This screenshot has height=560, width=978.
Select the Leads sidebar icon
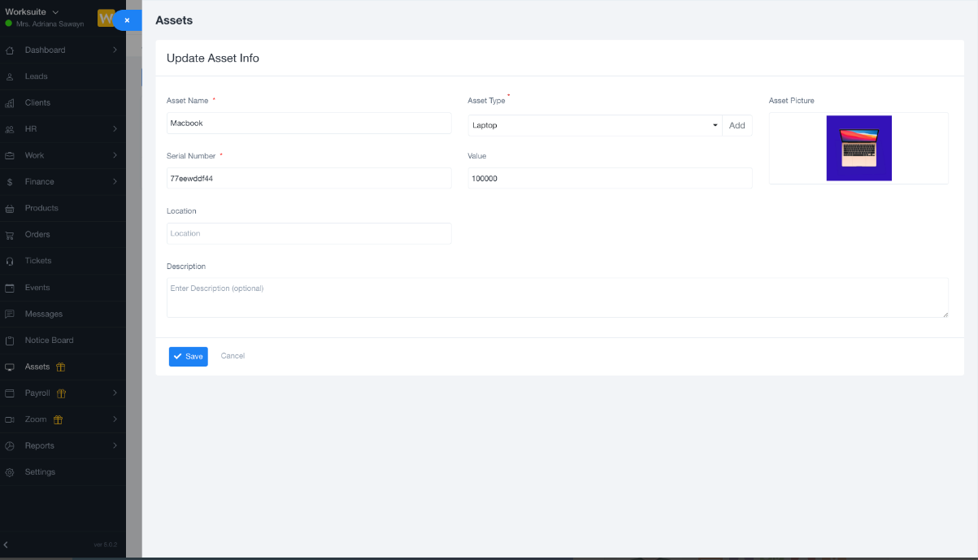(x=8, y=76)
